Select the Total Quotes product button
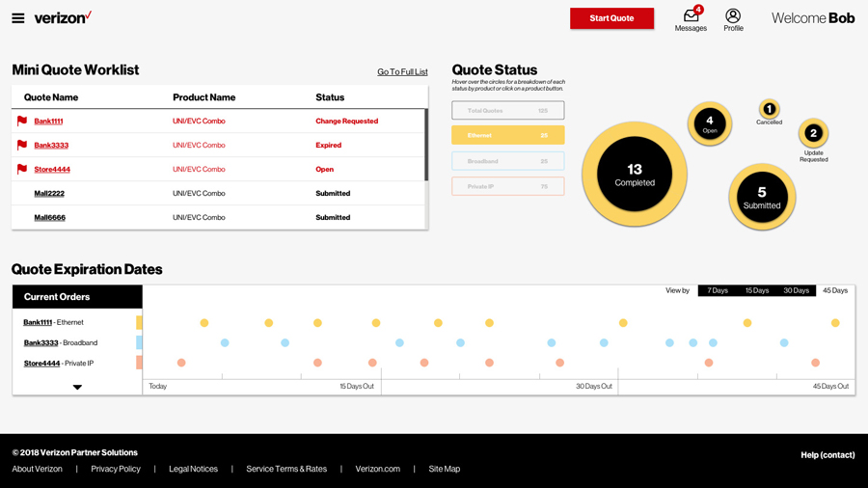The height and width of the screenshot is (488, 868). 508,110
